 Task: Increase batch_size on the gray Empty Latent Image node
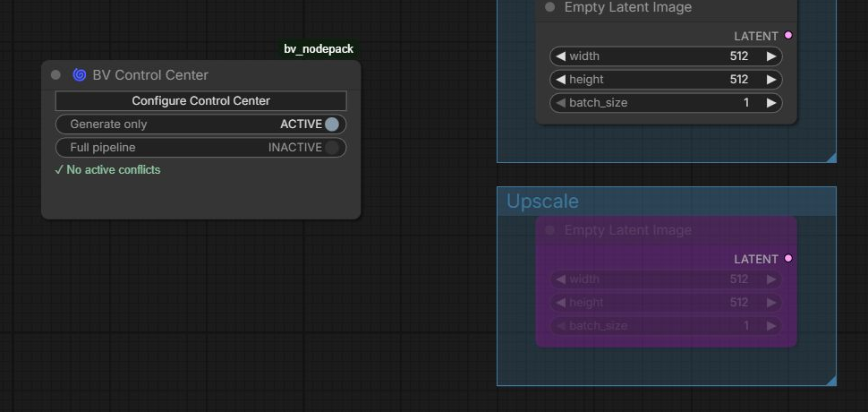771,102
